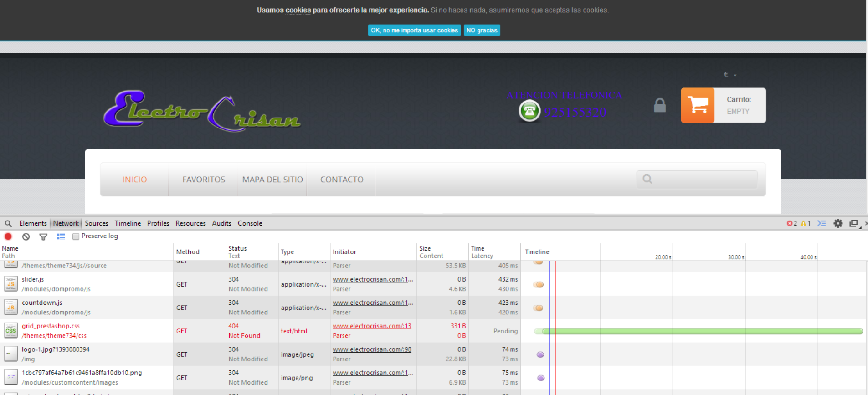868x395 pixels.
Task: Show the console drawer icon
Action: [822, 223]
